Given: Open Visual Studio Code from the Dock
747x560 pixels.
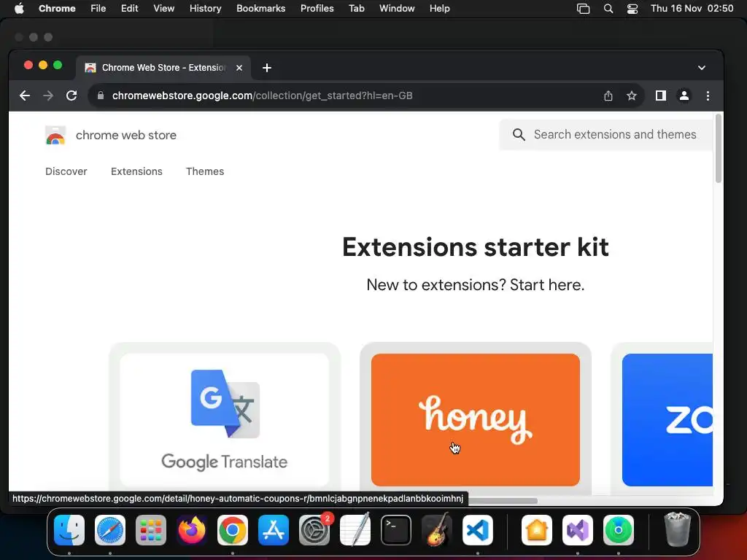Looking at the screenshot, I should pos(478,530).
